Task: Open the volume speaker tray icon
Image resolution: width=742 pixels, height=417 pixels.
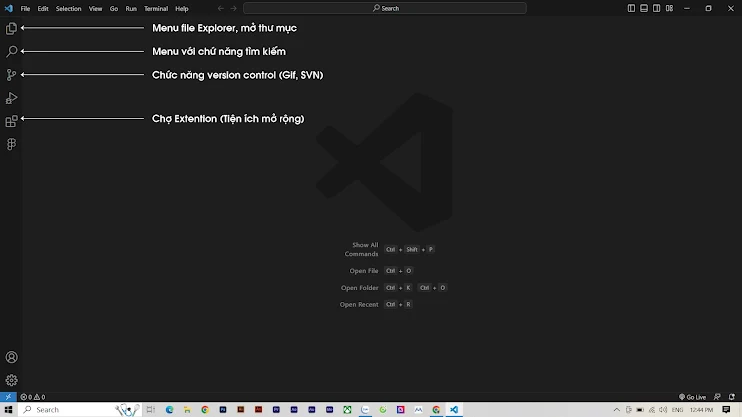Action: pyautogui.click(x=663, y=409)
